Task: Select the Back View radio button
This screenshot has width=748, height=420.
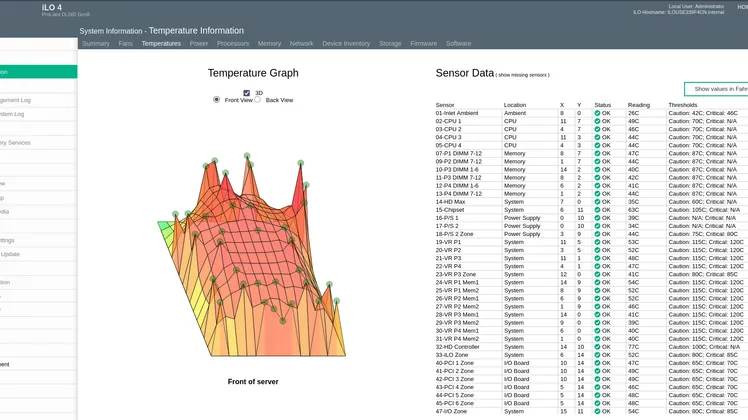Action: pos(258,100)
